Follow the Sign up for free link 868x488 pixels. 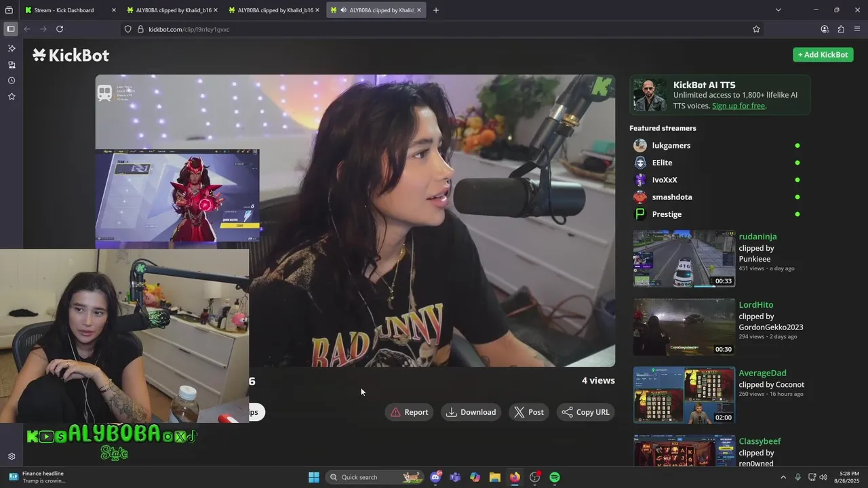pyautogui.click(x=738, y=106)
